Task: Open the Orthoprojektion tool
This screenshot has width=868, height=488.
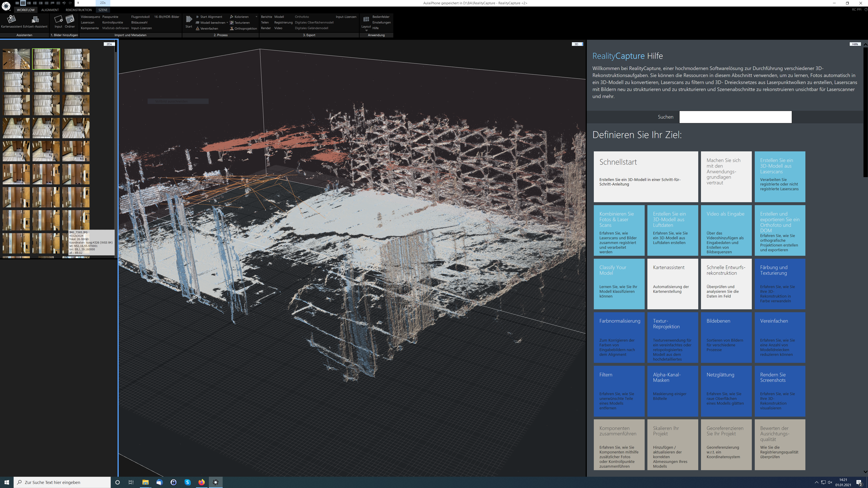Action: [x=243, y=29]
